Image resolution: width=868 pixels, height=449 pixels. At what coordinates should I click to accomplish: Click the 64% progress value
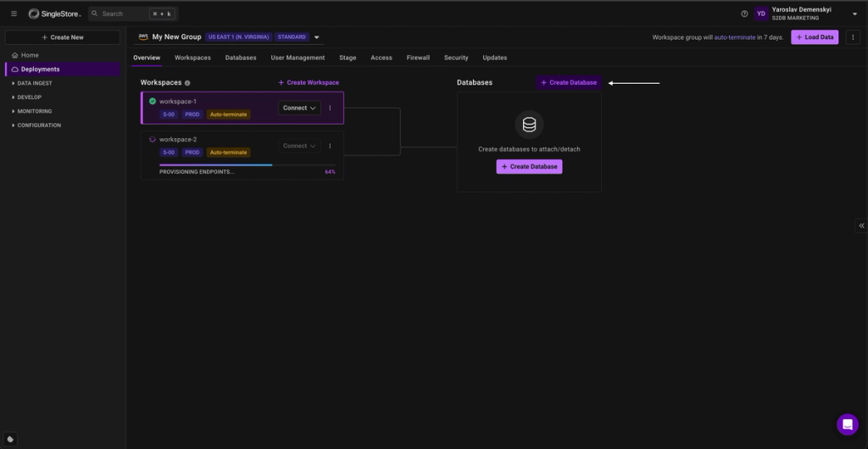point(330,172)
